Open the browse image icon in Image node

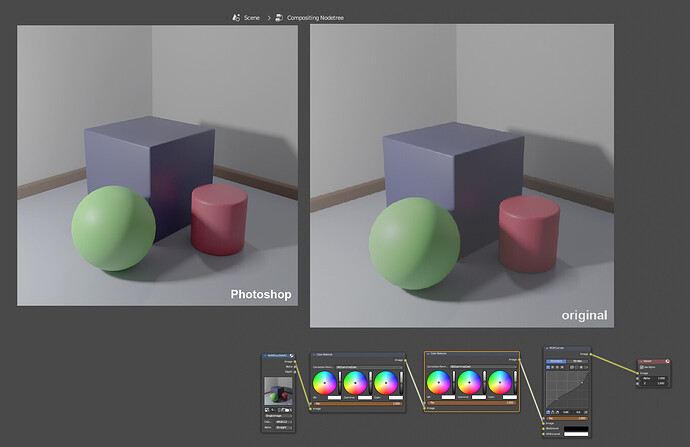click(x=267, y=410)
